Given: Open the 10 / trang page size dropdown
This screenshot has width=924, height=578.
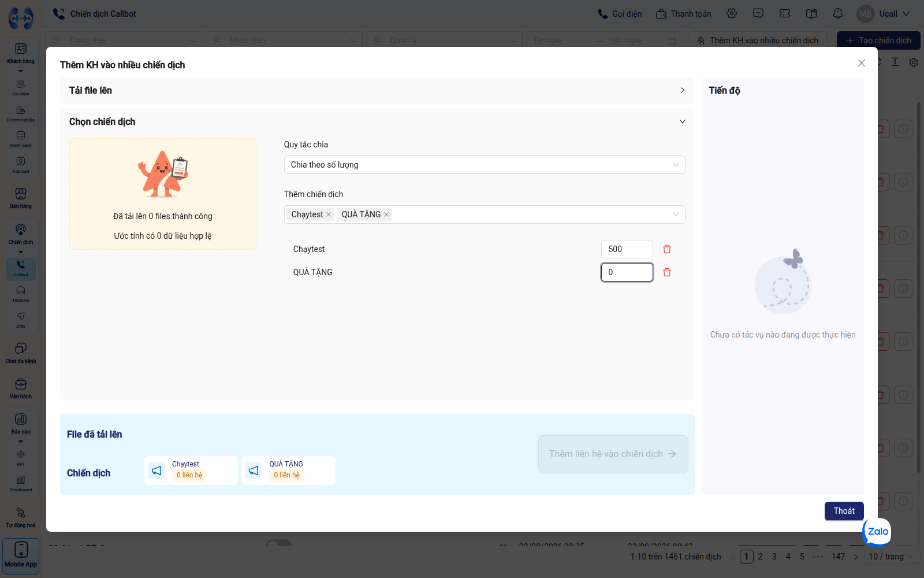Looking at the screenshot, I should [892, 557].
